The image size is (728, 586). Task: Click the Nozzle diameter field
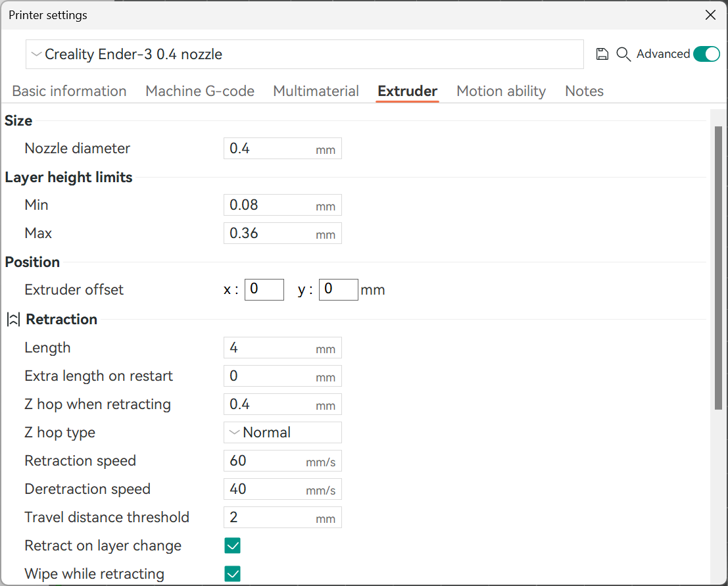[283, 149]
